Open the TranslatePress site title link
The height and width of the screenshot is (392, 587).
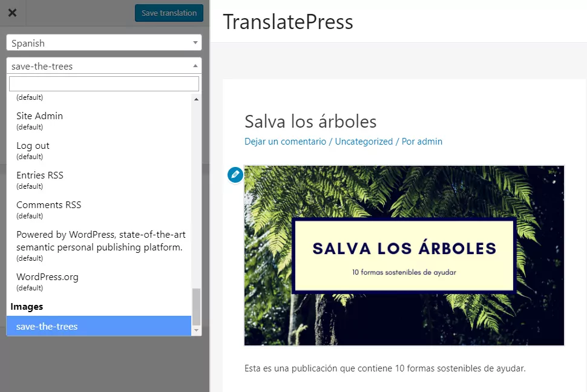coord(288,22)
